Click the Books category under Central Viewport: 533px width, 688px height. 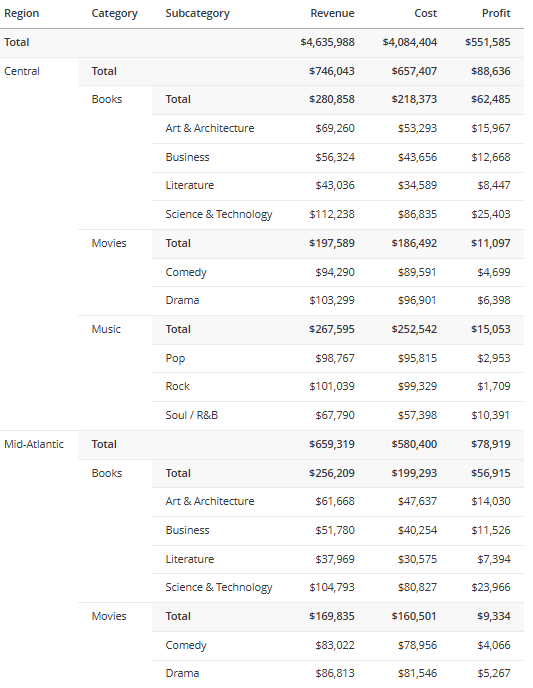tap(107, 99)
